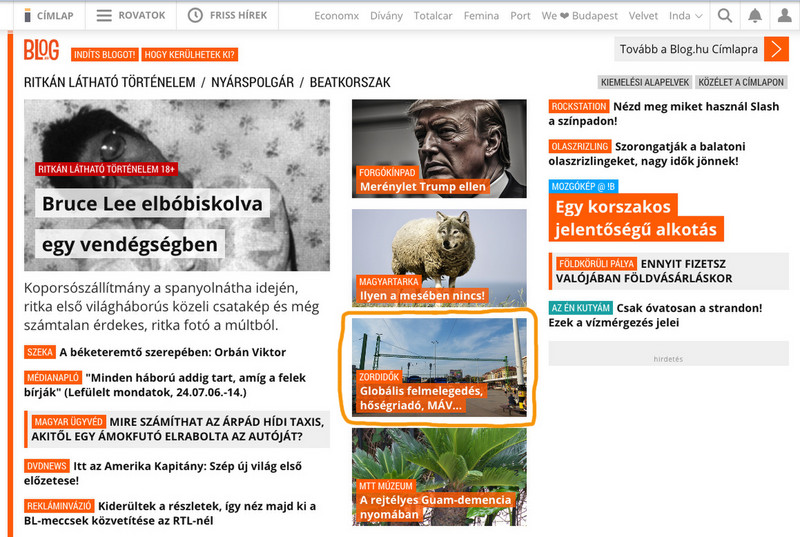Open Ritkán látható történelem heading link
800x537 pixels.
(109, 82)
